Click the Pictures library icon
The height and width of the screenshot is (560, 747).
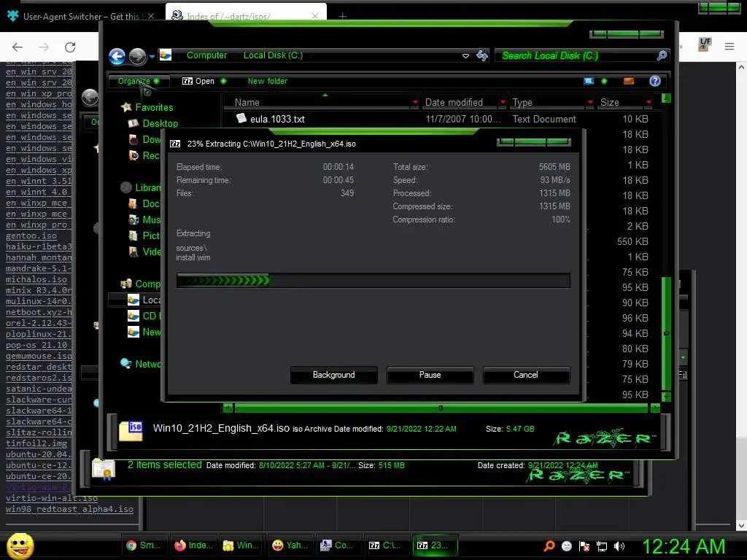click(x=133, y=236)
